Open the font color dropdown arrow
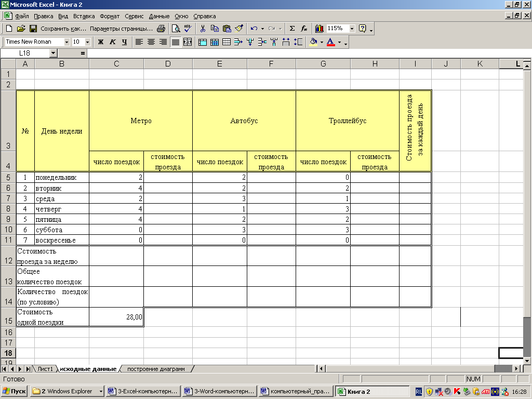532x399 pixels. (339, 42)
